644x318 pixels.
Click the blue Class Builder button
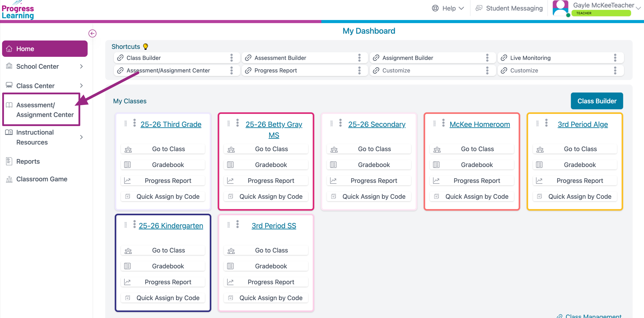coord(597,101)
